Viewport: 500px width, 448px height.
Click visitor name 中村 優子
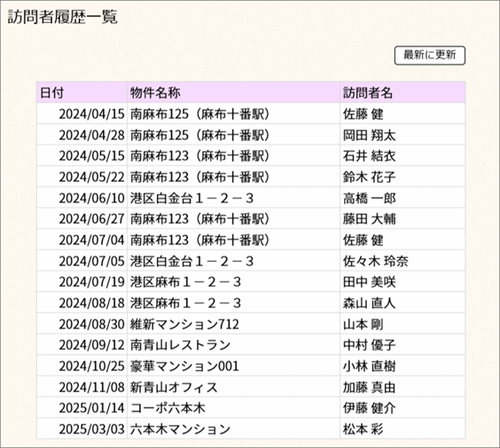tap(370, 345)
